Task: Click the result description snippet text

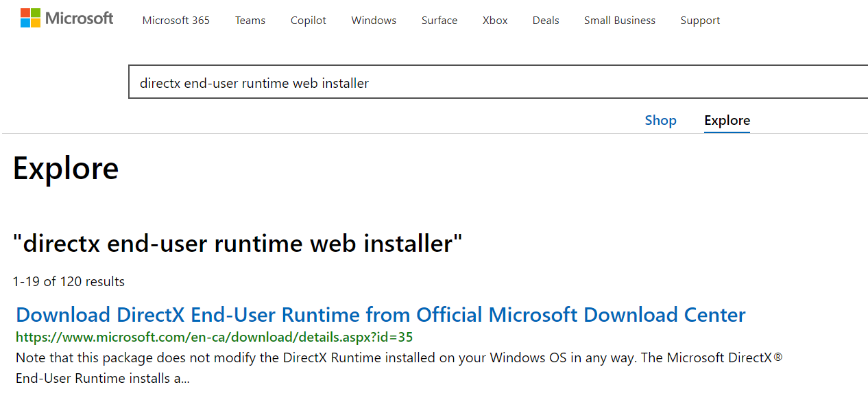Action: (399, 368)
